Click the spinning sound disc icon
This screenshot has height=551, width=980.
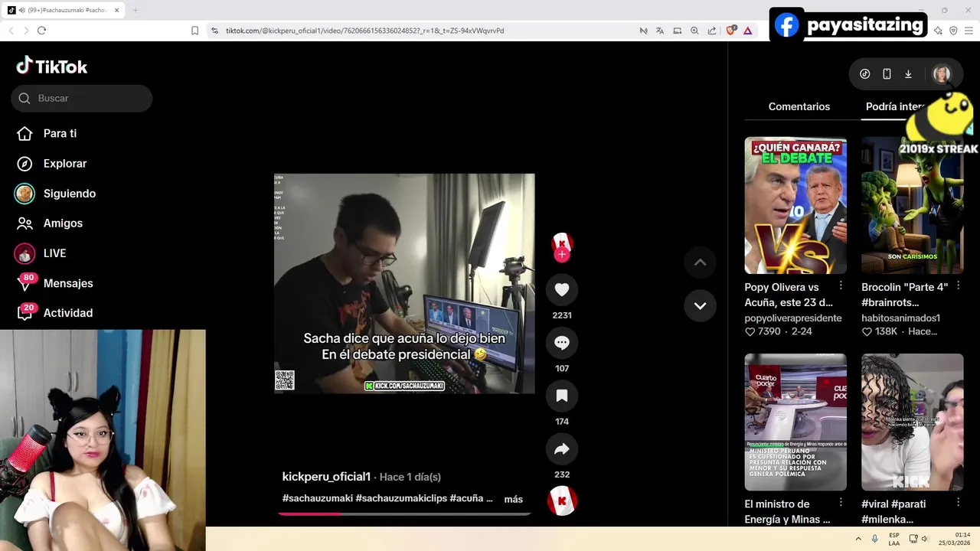562,500
